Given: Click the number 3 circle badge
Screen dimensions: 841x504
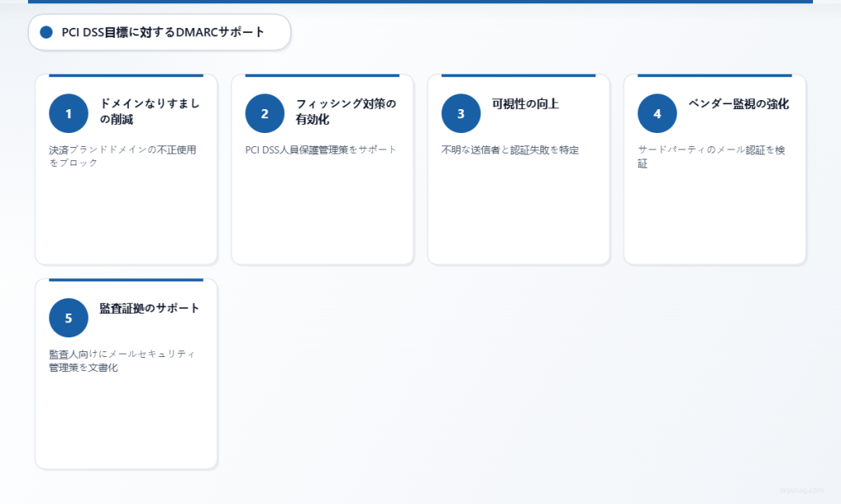Looking at the screenshot, I should pos(462,113).
